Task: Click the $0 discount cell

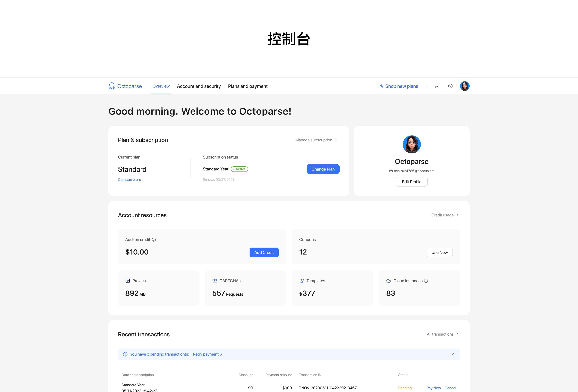Action: tap(250, 388)
